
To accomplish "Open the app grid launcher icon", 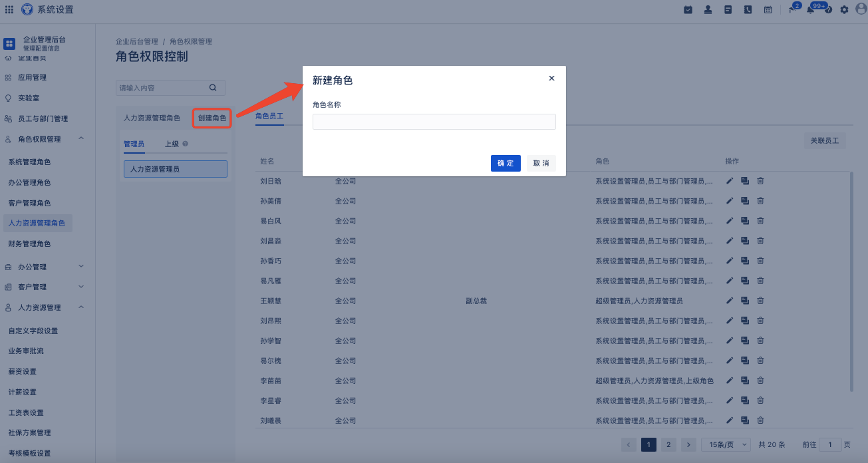I will [x=9, y=9].
